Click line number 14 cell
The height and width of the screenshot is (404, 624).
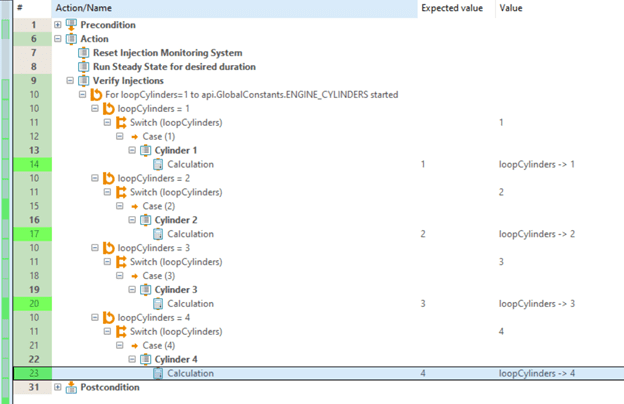[x=33, y=164]
